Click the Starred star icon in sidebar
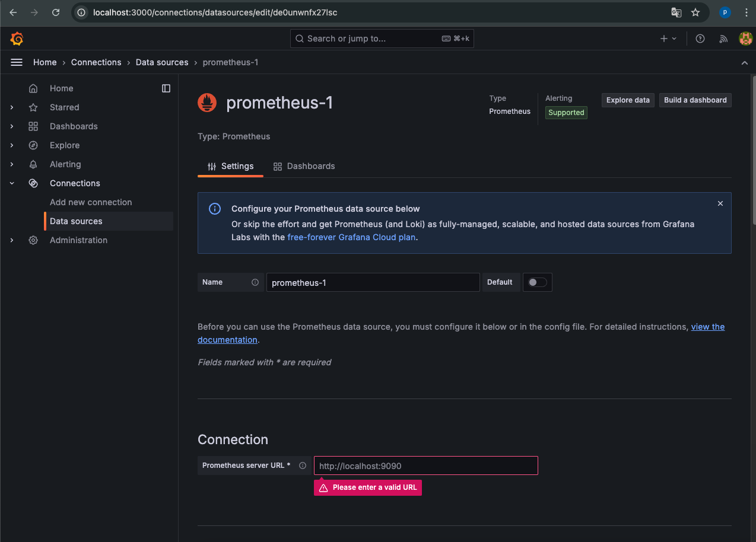This screenshot has height=542, width=756. tap(33, 107)
